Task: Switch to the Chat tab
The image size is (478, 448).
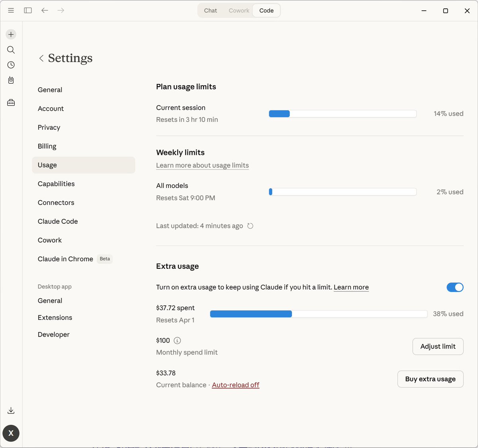Action: pyautogui.click(x=210, y=10)
